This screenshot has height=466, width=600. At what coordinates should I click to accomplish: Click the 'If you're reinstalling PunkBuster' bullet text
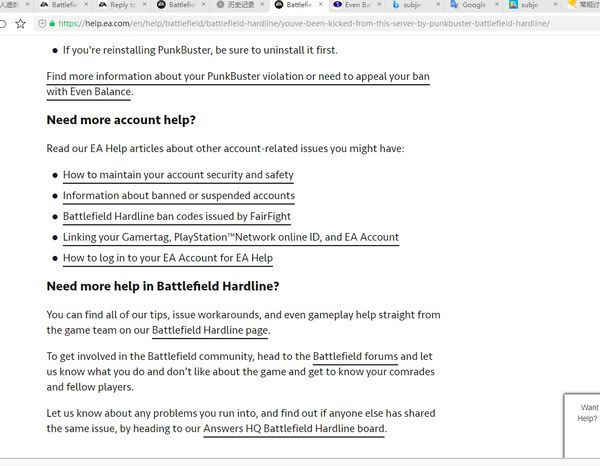point(200,50)
